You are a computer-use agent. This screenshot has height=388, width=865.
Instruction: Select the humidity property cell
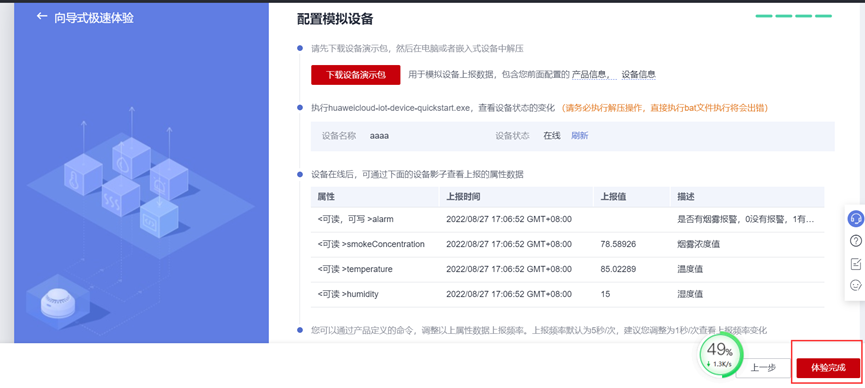pos(348,294)
